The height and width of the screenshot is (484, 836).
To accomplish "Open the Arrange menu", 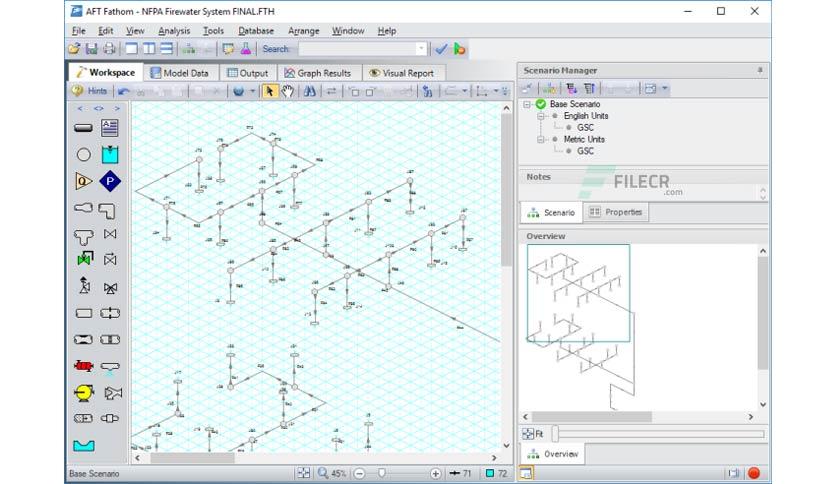I will [303, 31].
